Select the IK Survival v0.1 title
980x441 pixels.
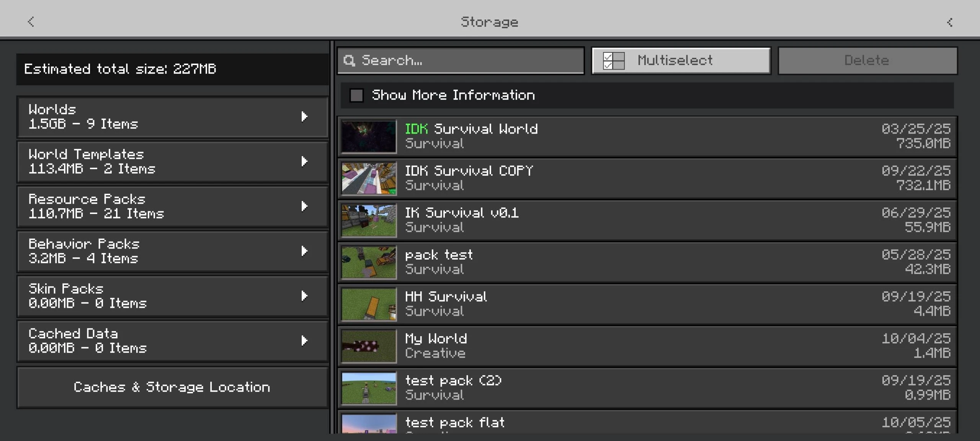click(462, 213)
